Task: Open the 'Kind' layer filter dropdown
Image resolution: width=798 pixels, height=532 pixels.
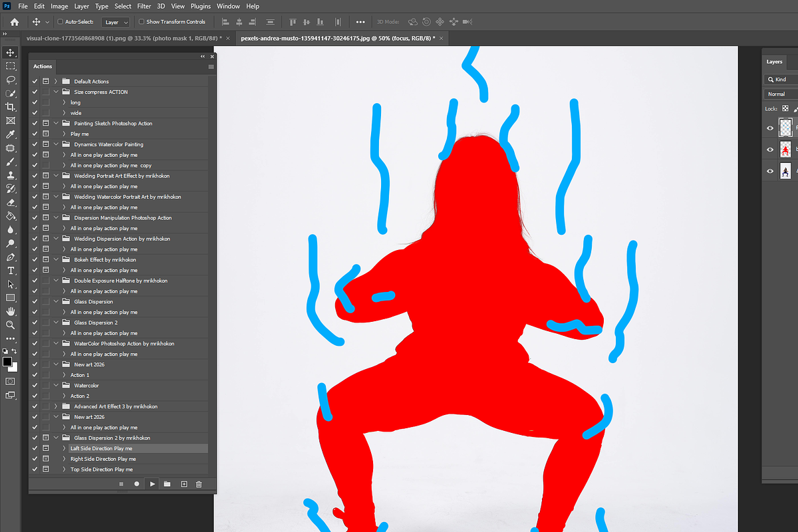Action: (x=781, y=79)
